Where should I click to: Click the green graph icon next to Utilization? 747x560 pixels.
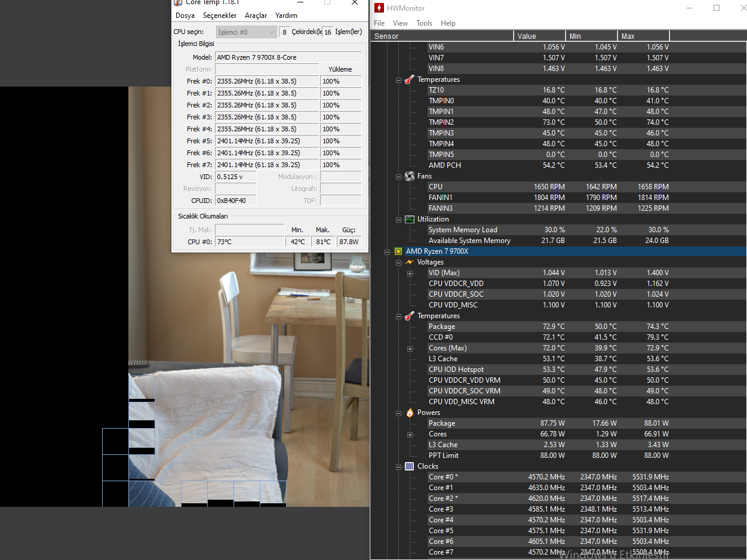[x=410, y=219]
